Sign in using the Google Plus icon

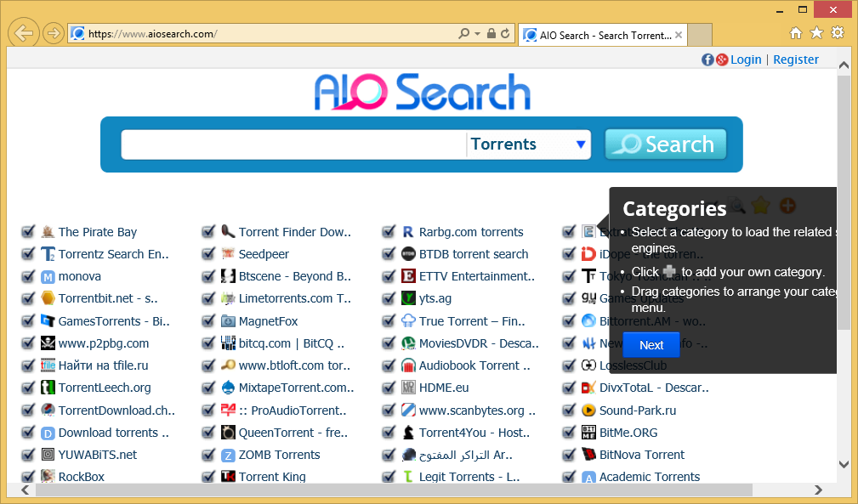722,59
